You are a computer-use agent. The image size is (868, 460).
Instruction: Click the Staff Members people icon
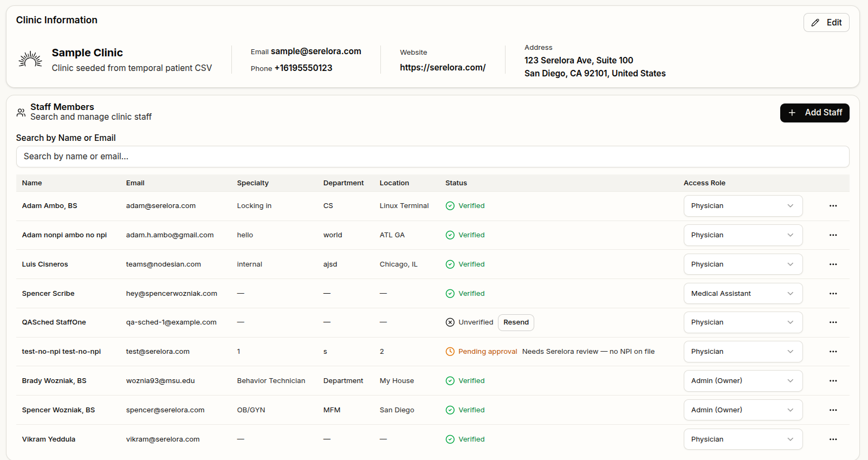[x=21, y=112]
